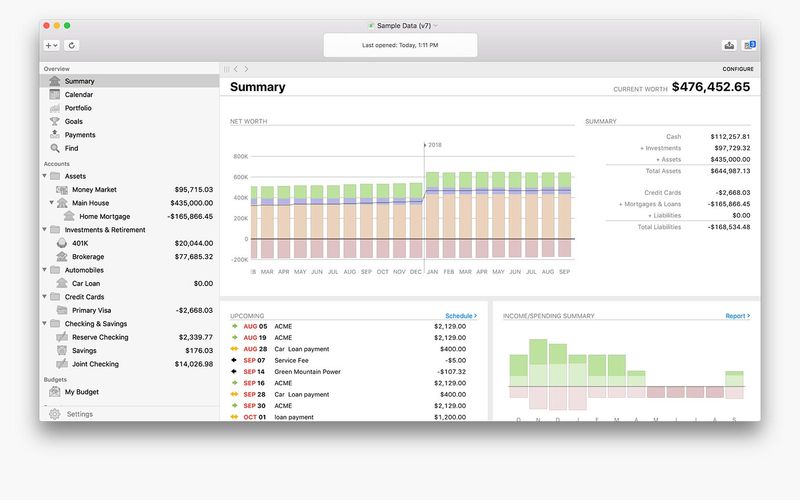Click the Payments icon in sidebar

pyautogui.click(x=55, y=135)
